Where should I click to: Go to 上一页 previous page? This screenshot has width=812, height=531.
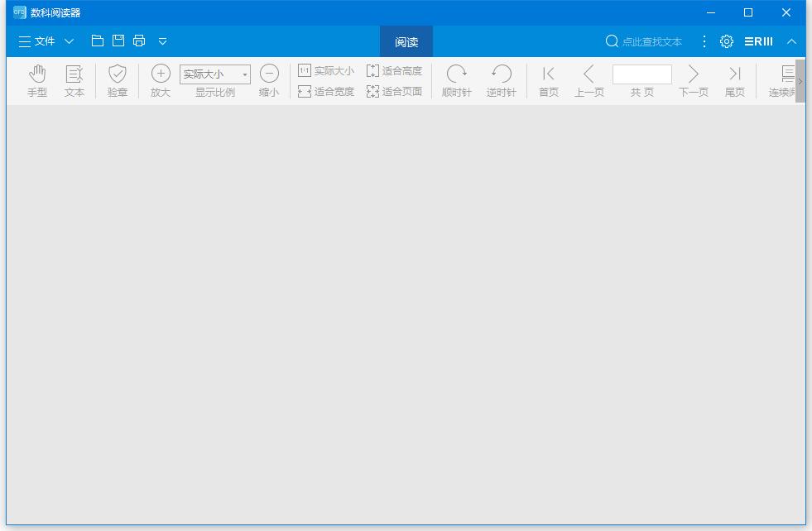[x=589, y=81]
